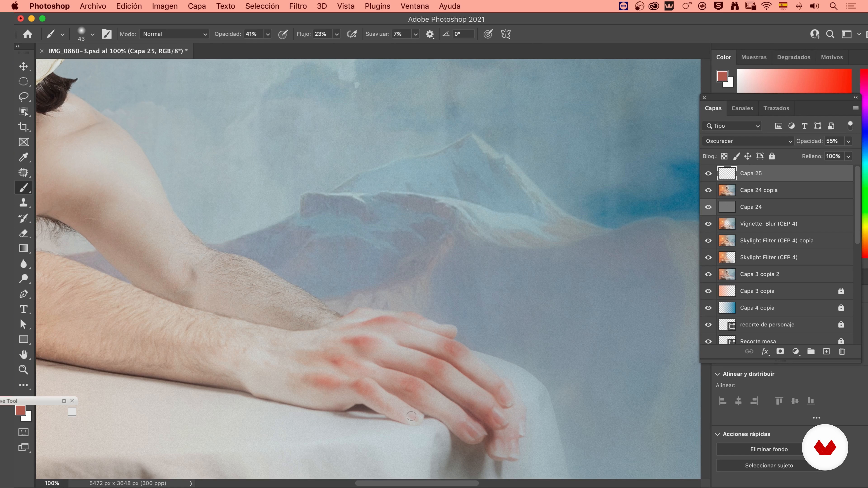
Task: Open the Apple menu
Action: [15, 6]
